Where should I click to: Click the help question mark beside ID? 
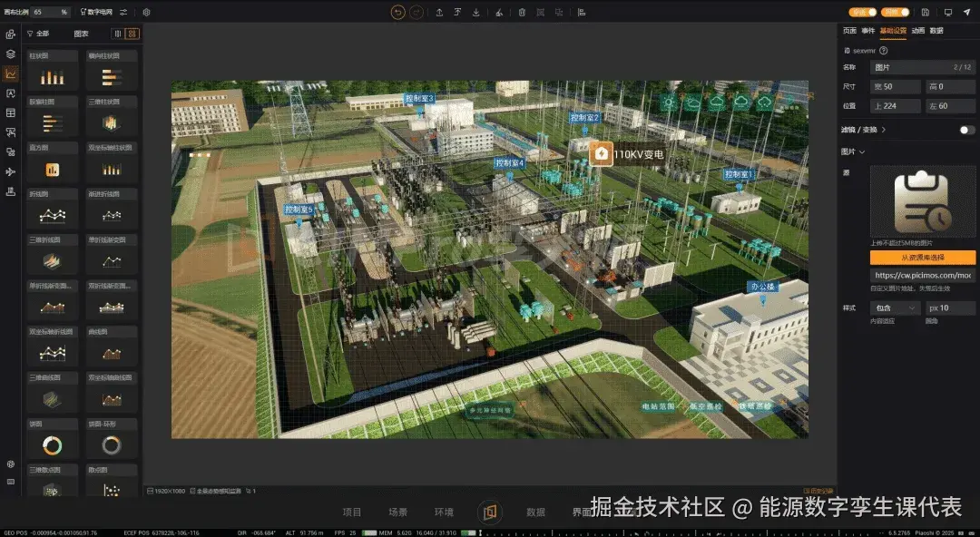[883, 51]
